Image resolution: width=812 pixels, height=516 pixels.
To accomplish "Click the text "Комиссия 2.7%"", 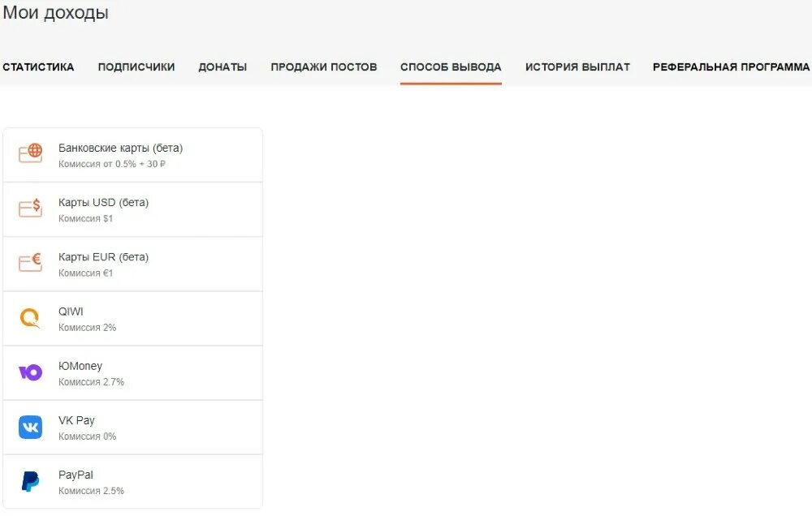I will 91,382.
